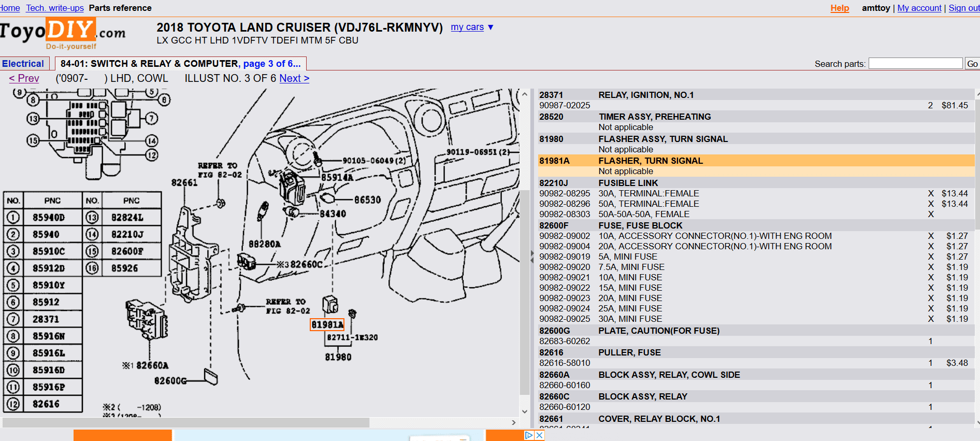Select the 82660C Block Assy, Relay row
Screen dimensions: 980x441
click(756, 396)
